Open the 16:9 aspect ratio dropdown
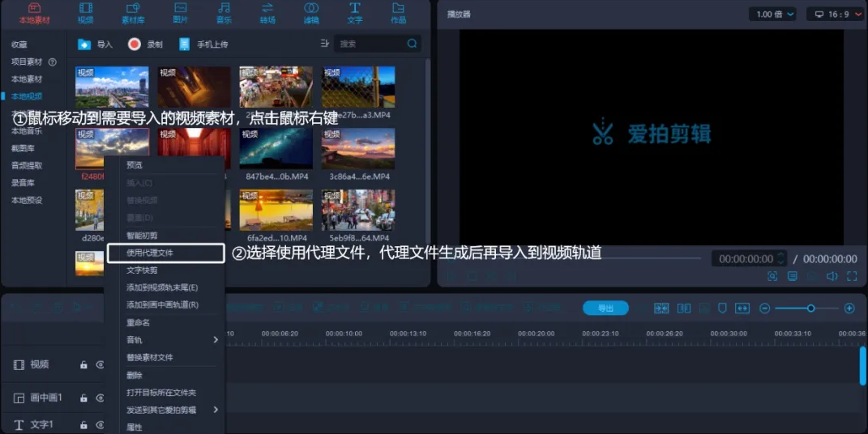Viewport: 868px width, 434px height. (x=837, y=15)
